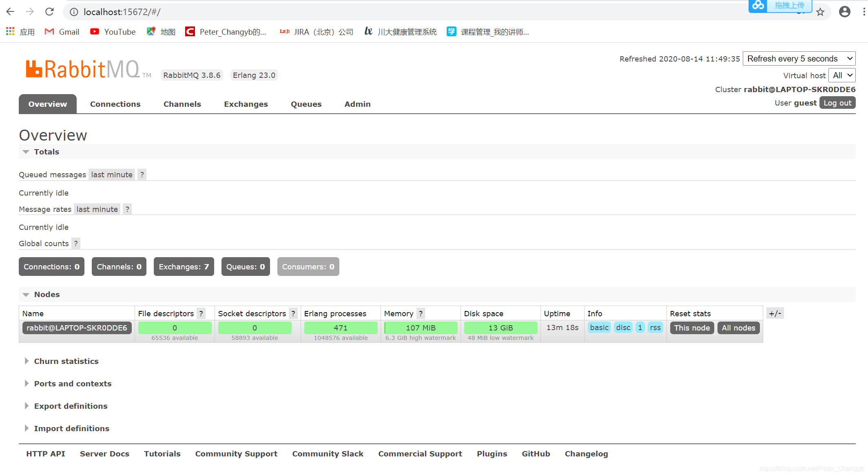Open the browser profile avatar icon

pyautogui.click(x=844, y=12)
